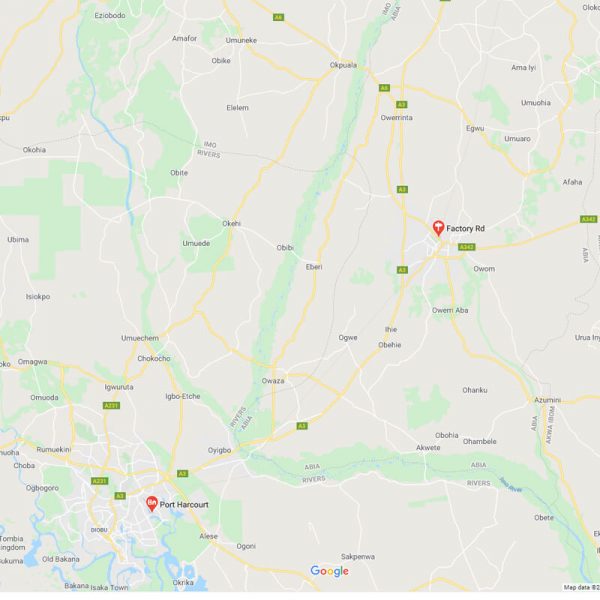
Task: Open the Google logo link
Action: [x=329, y=571]
